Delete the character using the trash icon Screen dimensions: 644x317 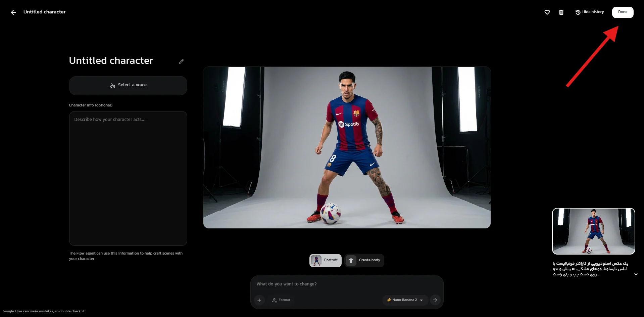[x=561, y=12]
